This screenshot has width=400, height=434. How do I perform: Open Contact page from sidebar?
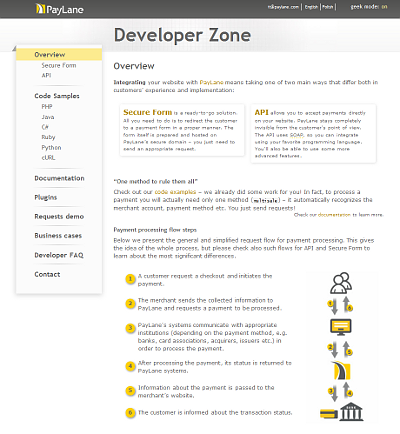tap(47, 274)
